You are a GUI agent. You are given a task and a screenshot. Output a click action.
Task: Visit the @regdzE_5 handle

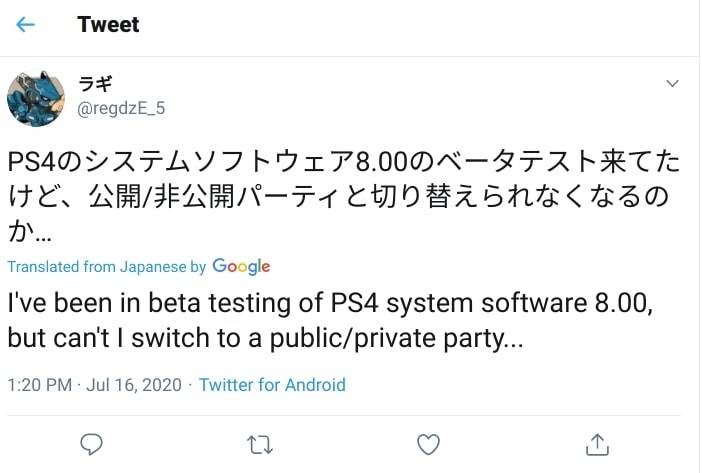121,109
